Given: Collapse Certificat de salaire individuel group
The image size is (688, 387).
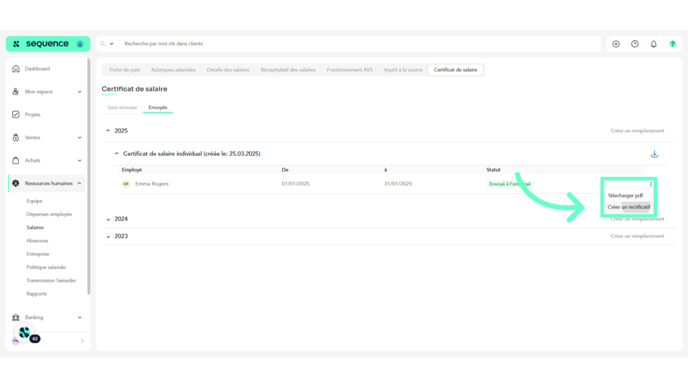Looking at the screenshot, I should (x=116, y=154).
